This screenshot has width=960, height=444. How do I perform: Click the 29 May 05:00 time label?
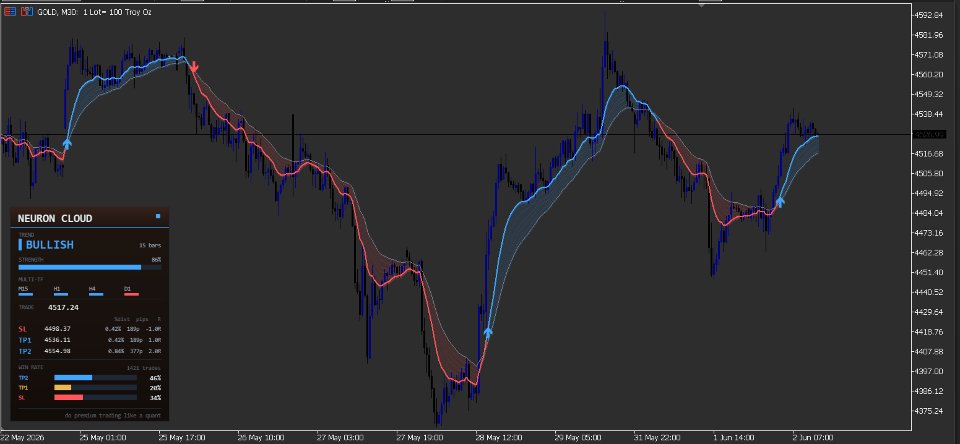[579, 438]
